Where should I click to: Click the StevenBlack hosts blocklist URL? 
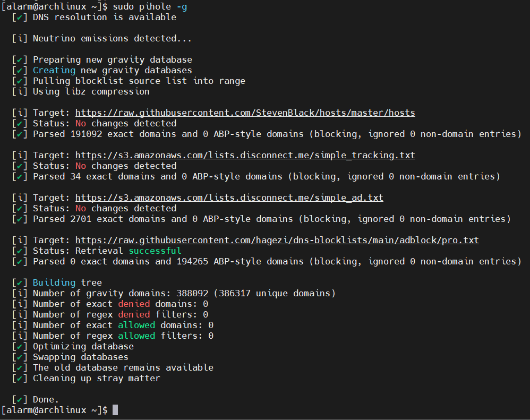point(245,113)
